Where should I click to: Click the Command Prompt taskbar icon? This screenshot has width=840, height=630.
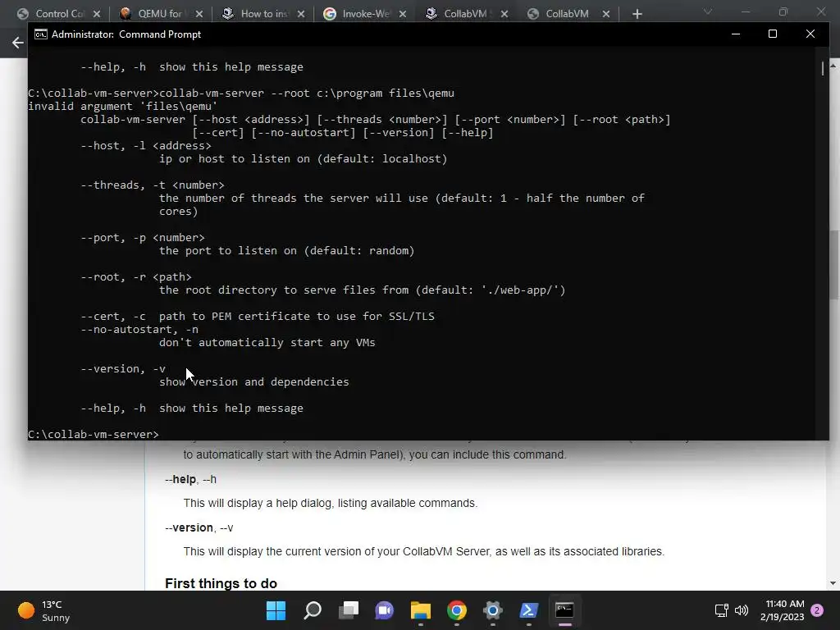tap(564, 610)
